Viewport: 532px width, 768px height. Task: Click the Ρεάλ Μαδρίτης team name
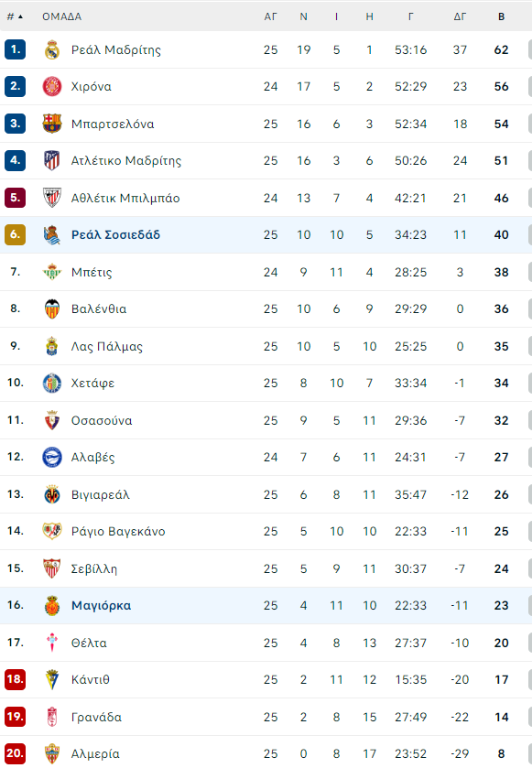click(x=116, y=50)
